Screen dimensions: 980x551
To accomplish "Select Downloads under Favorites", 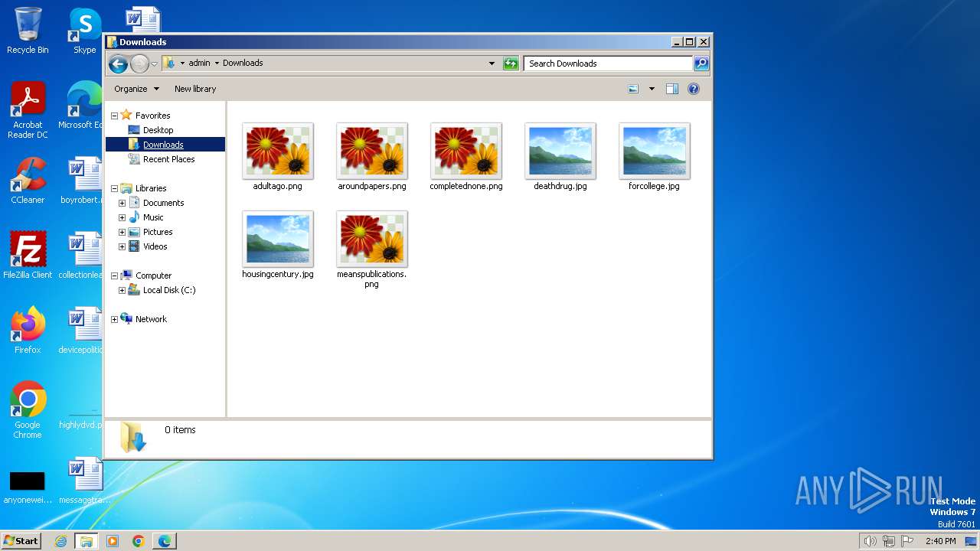I will tap(163, 145).
